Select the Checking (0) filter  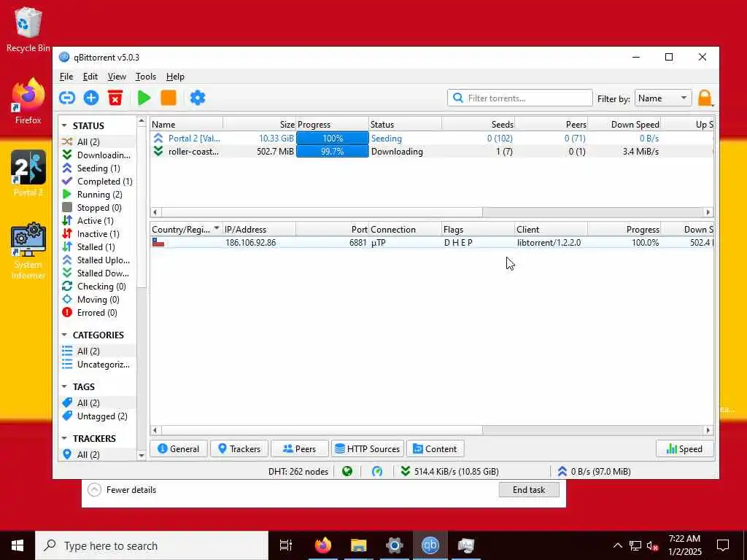click(x=96, y=286)
